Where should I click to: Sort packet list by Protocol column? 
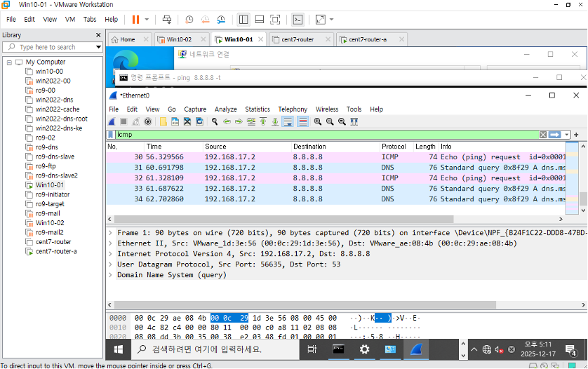tap(394, 147)
